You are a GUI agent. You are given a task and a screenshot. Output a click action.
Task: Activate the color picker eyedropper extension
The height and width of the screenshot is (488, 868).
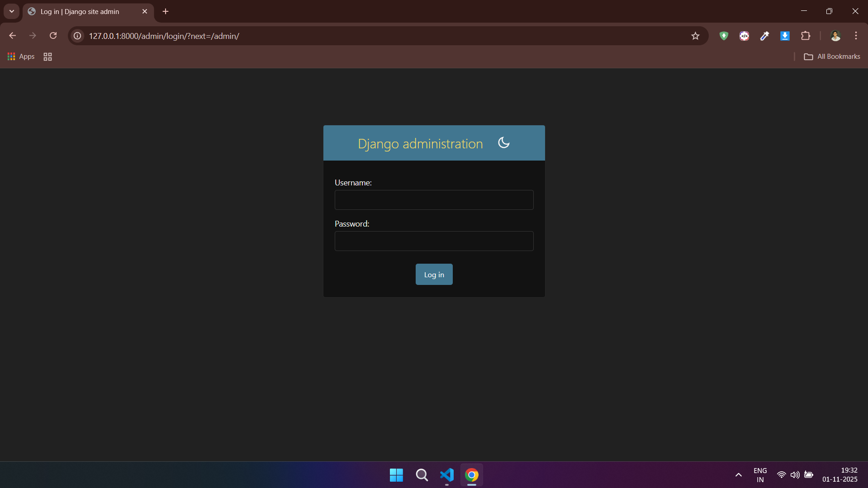click(x=764, y=36)
